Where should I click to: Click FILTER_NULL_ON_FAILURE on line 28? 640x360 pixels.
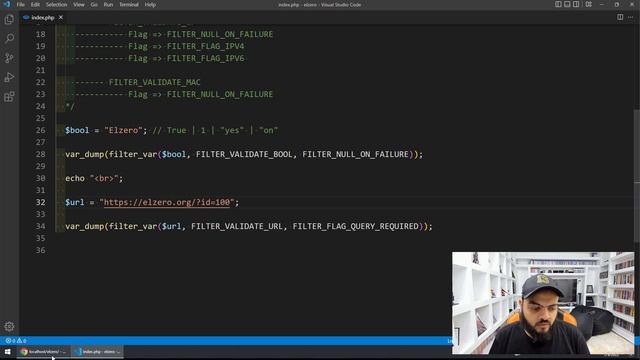(x=356, y=154)
